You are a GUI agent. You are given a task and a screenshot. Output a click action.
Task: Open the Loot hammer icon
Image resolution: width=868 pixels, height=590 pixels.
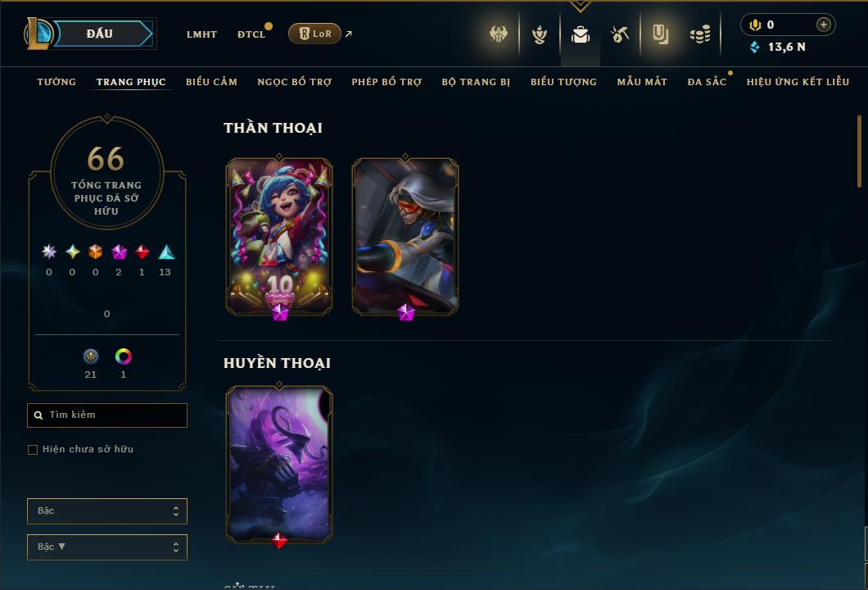[x=619, y=34]
